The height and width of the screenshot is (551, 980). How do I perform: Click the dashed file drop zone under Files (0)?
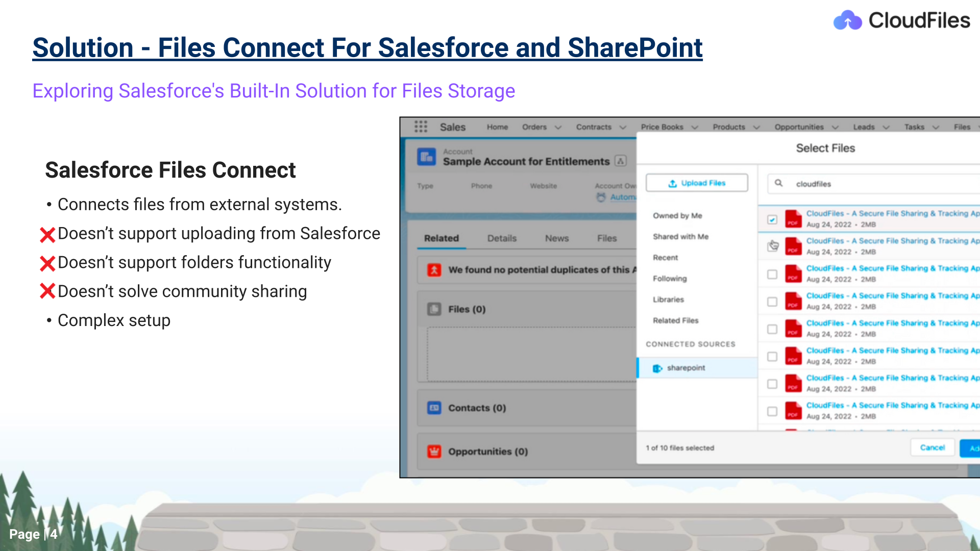(x=532, y=354)
